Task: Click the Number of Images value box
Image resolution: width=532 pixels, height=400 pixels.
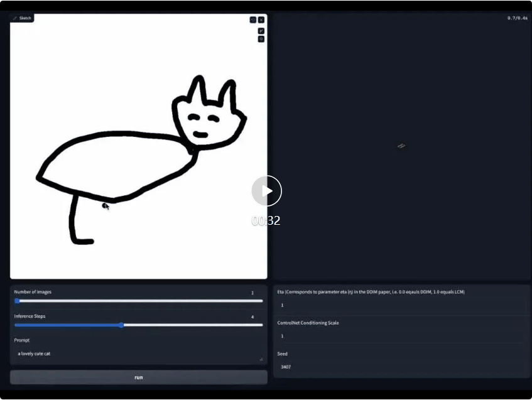Action: (252, 293)
